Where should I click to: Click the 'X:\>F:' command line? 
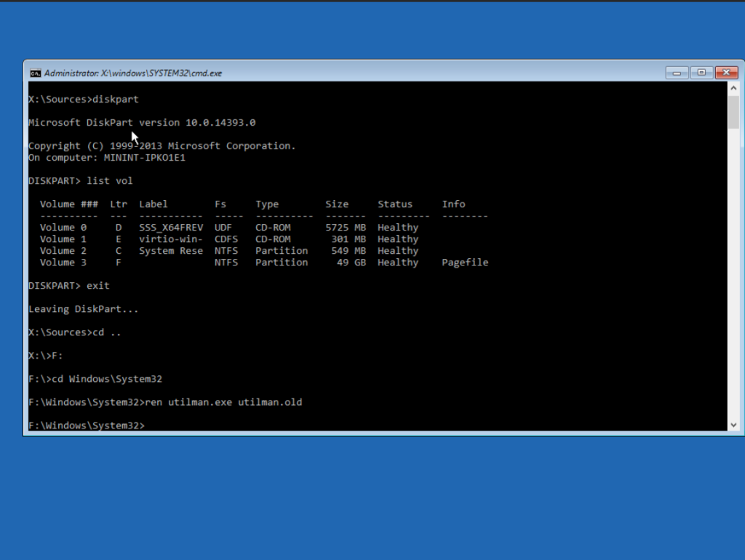pos(46,356)
